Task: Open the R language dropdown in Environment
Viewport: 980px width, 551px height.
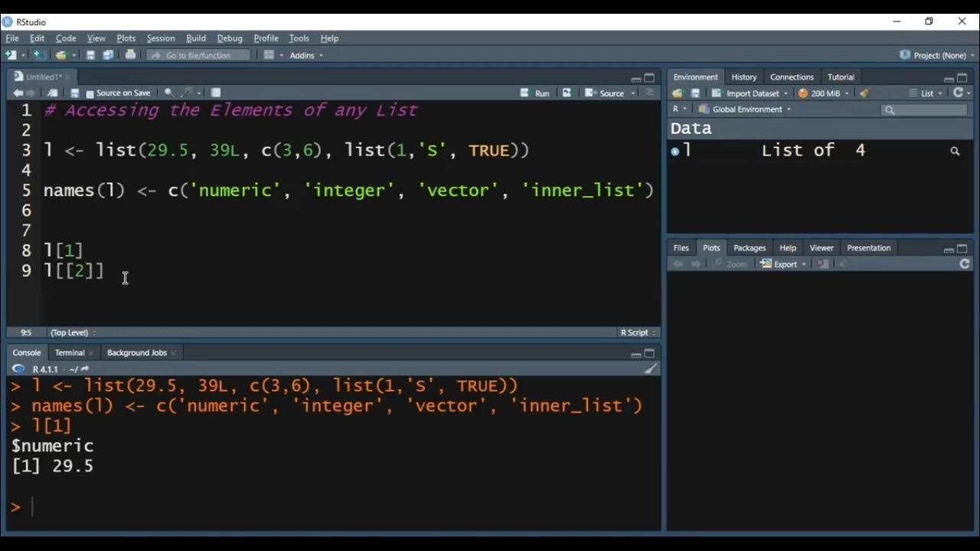Action: (x=679, y=109)
